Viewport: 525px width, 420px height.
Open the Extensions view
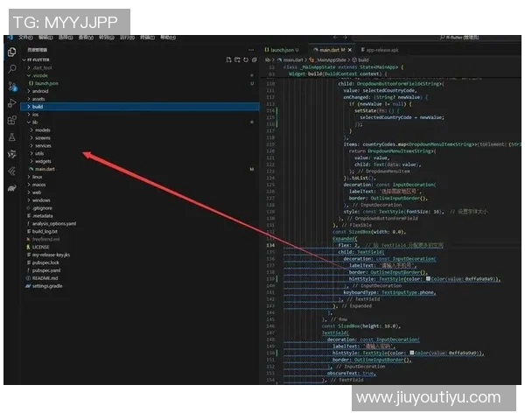[12, 120]
